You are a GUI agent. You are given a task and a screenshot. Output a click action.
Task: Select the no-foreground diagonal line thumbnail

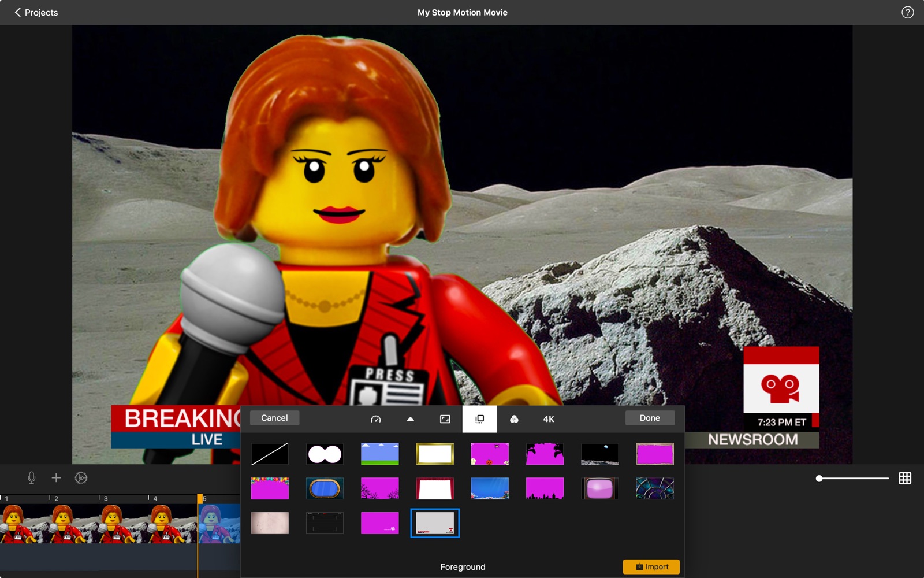270,454
